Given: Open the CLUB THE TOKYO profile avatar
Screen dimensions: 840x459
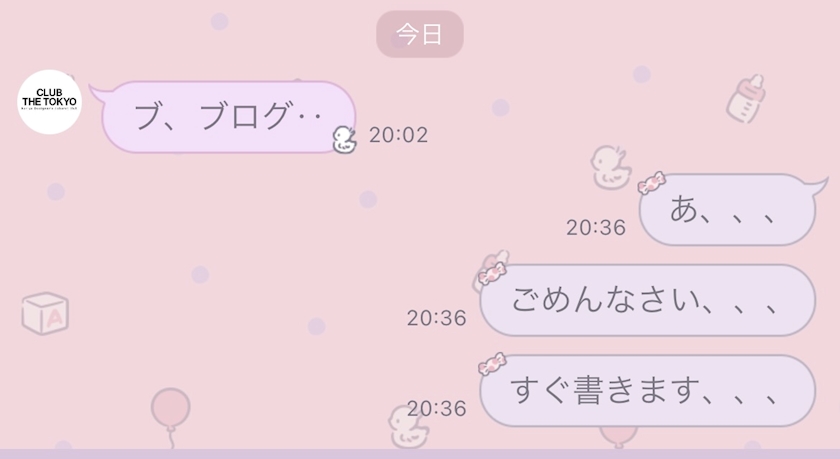Looking at the screenshot, I should [x=49, y=102].
